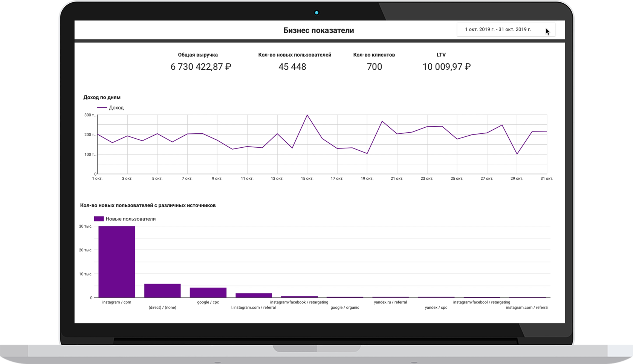Click the "google / cpc" axis label
This screenshot has height=364, width=633.
point(208,302)
